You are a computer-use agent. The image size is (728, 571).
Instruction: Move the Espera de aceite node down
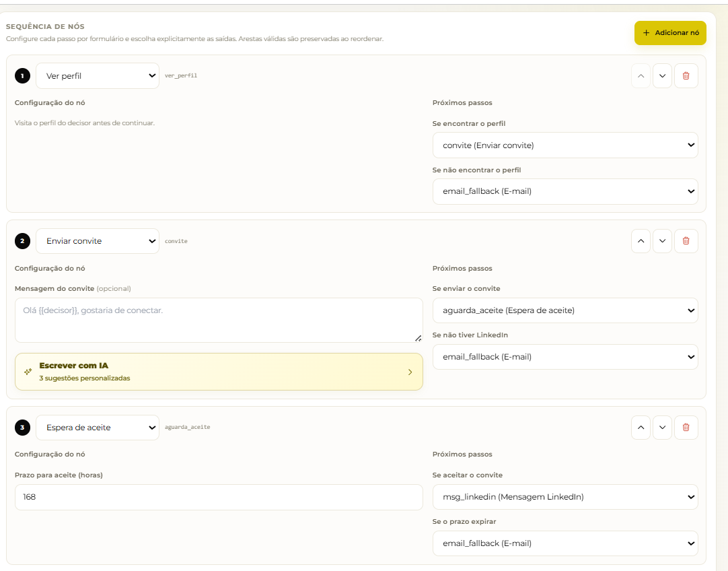(x=663, y=428)
